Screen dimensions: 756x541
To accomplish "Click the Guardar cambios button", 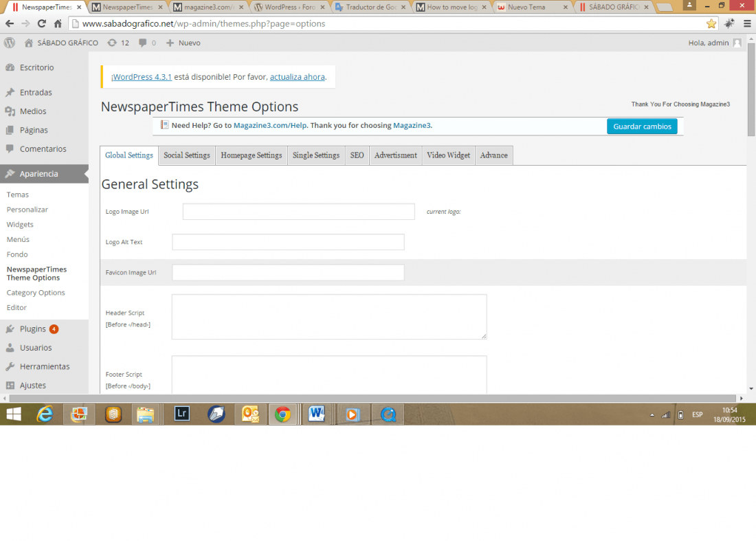I will pyautogui.click(x=642, y=126).
